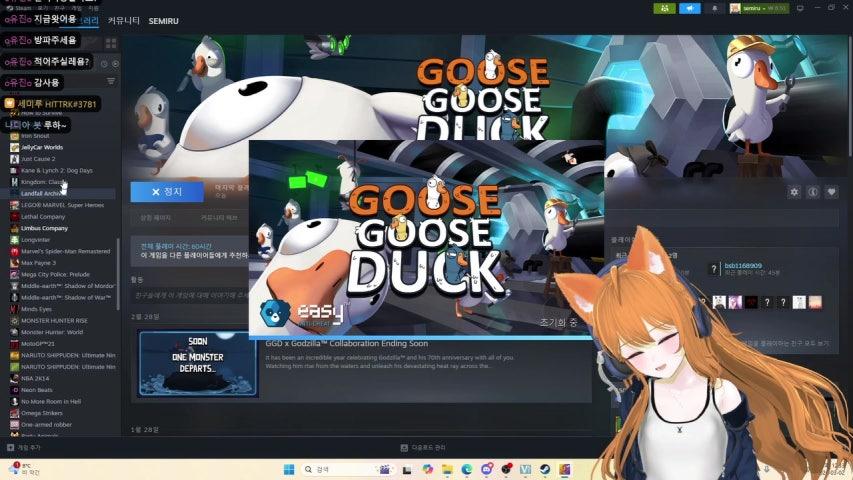Open 'GGD x Godzilla Collaboration Ending Soon' article
This screenshot has width=853, height=480.
[347, 343]
